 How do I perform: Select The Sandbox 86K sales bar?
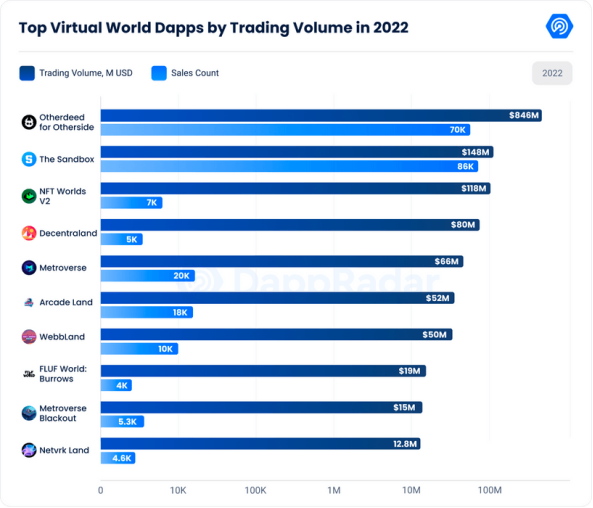pyautogui.click(x=289, y=166)
